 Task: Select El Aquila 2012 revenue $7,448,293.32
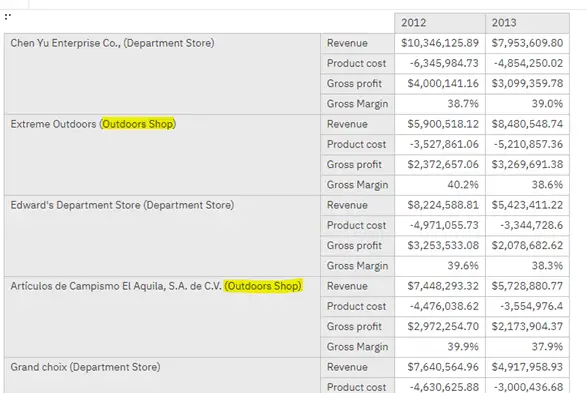coord(440,286)
